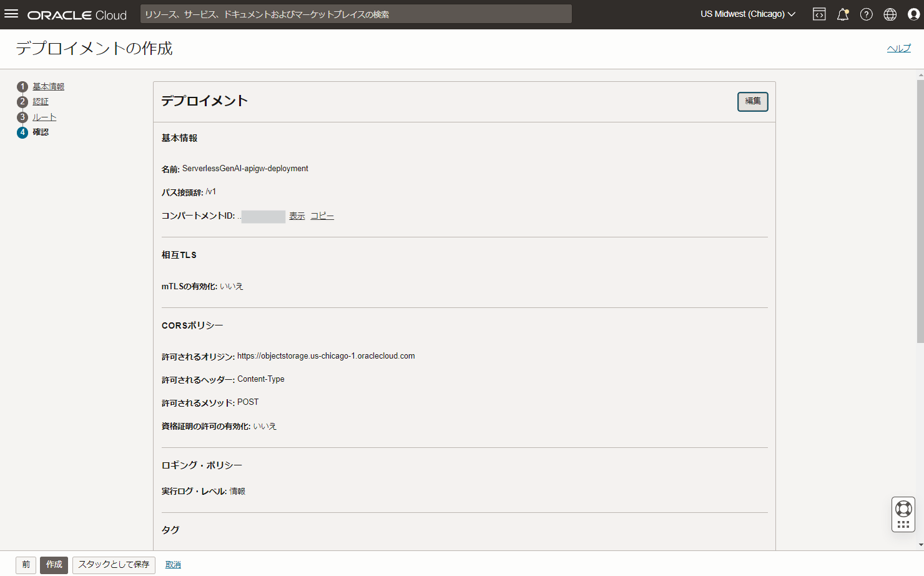Click the scrollbar down arrow
Image resolution: width=924 pixels, height=576 pixels.
[x=920, y=545]
